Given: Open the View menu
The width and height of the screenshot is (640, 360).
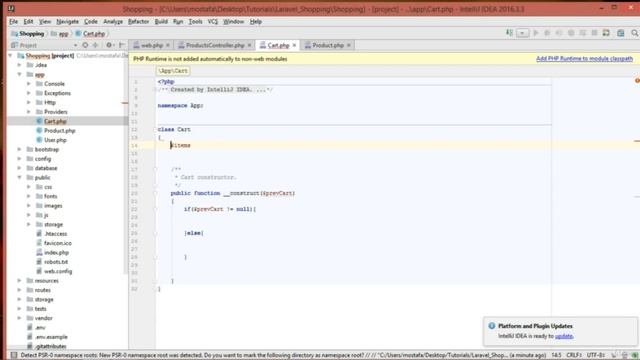Looking at the screenshot, I should click(45, 22).
